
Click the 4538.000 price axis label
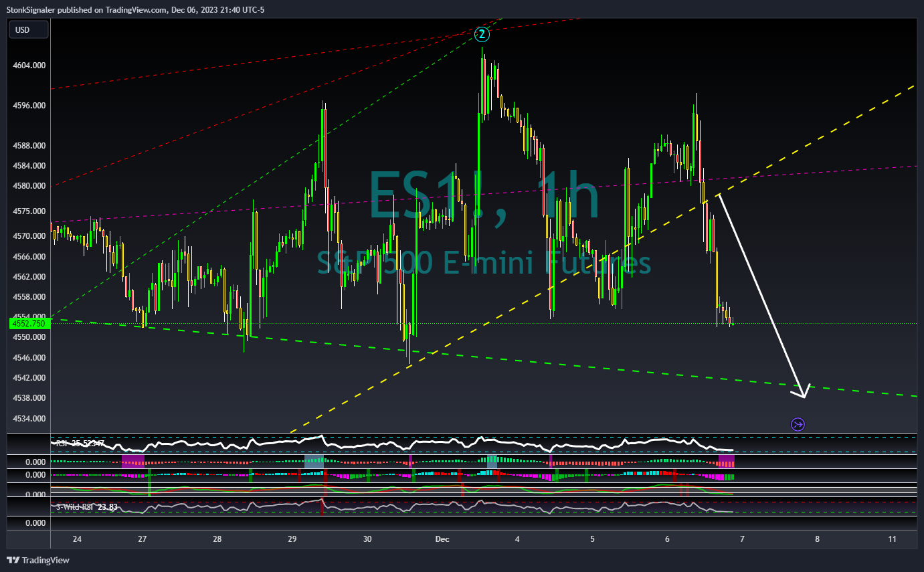click(x=29, y=398)
